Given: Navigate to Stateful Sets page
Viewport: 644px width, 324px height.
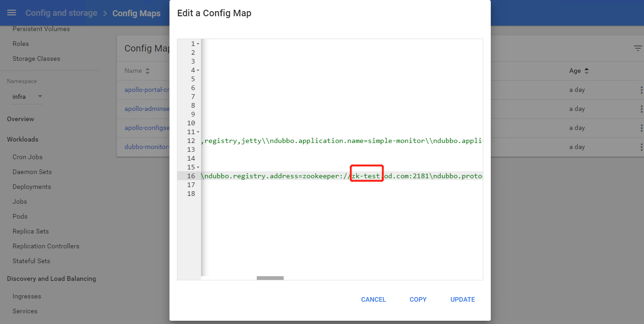Looking at the screenshot, I should [x=31, y=261].
